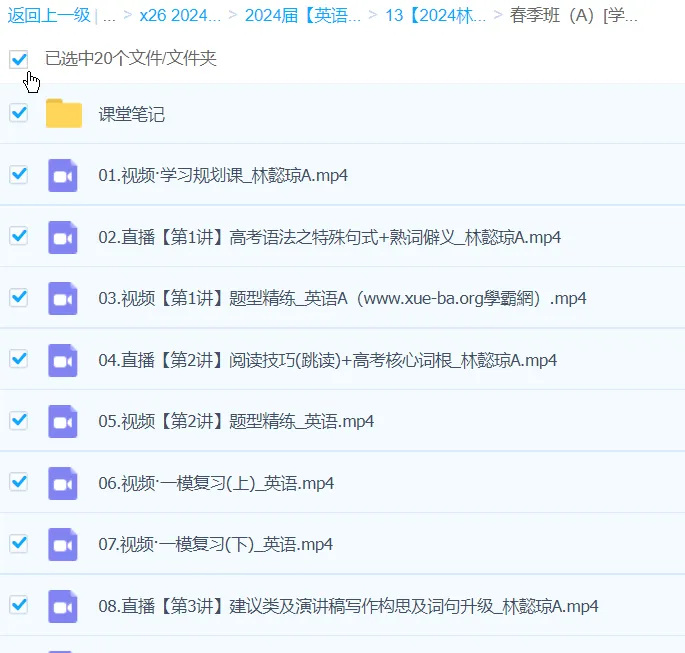Image resolution: width=685 pixels, height=653 pixels.
Task: Click 返回上一级 to go back
Action: coord(49,16)
